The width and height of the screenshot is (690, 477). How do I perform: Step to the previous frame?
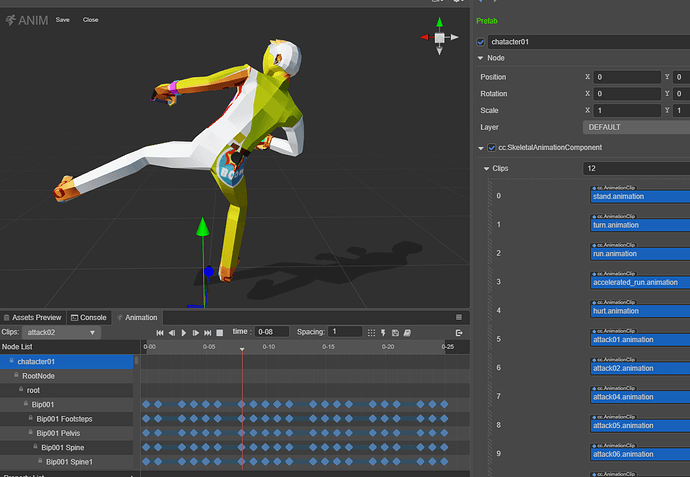tap(171, 332)
